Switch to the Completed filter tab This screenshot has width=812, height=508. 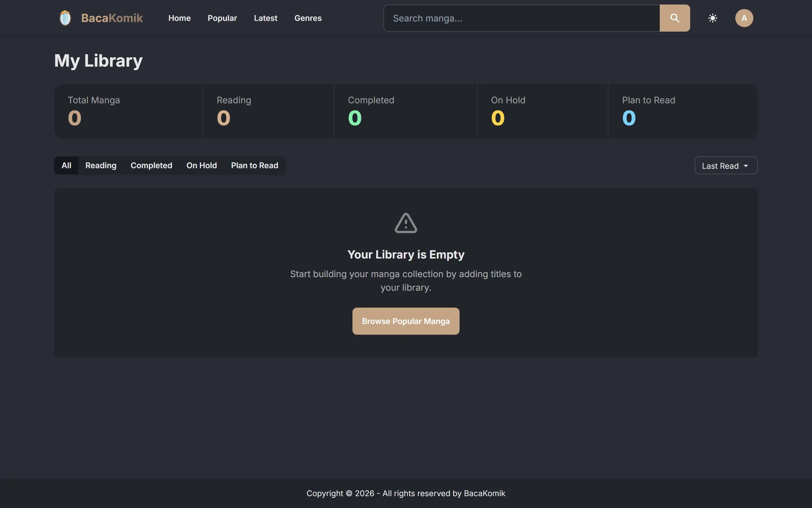click(x=151, y=165)
